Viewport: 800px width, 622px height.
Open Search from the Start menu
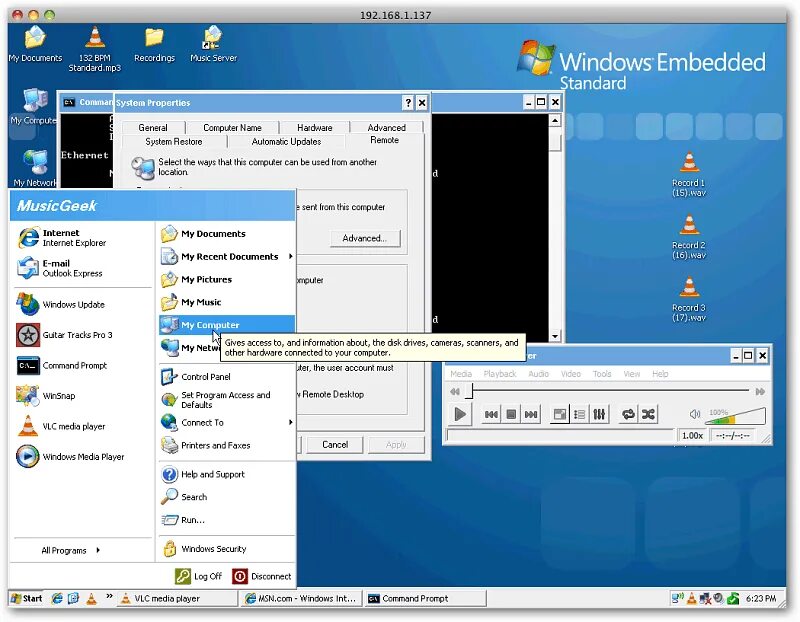coord(227,497)
